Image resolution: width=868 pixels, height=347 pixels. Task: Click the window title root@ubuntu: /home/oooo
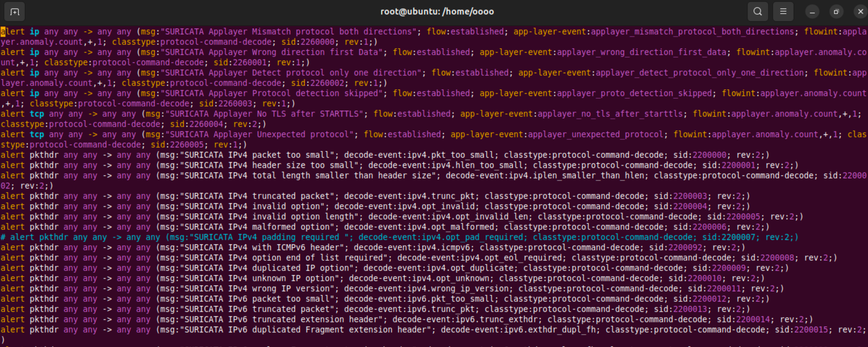tap(437, 12)
